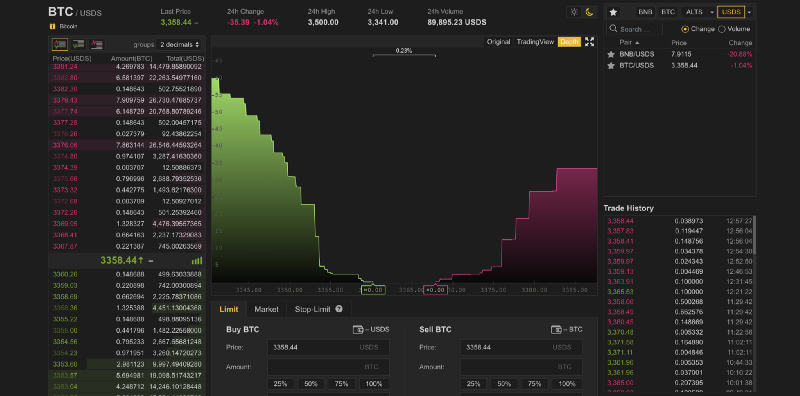800x396 pixels.
Task: Expand the ALTS markets dropdown arrow
Action: (x=712, y=12)
